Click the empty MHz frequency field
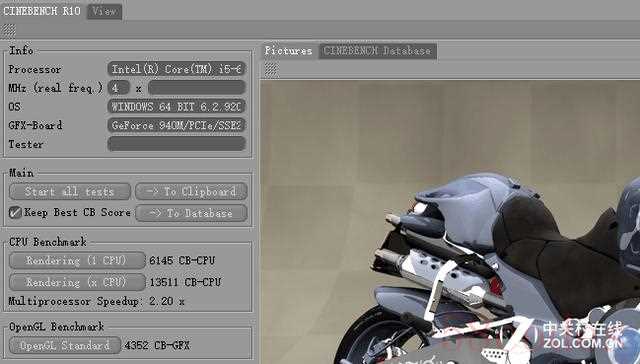Screen dimensions: 640x364 197,88
